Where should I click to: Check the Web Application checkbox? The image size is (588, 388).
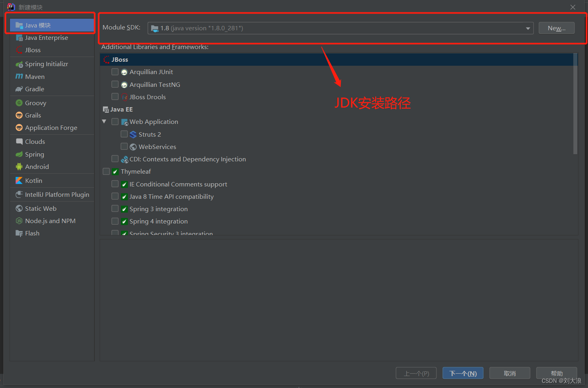(115, 121)
